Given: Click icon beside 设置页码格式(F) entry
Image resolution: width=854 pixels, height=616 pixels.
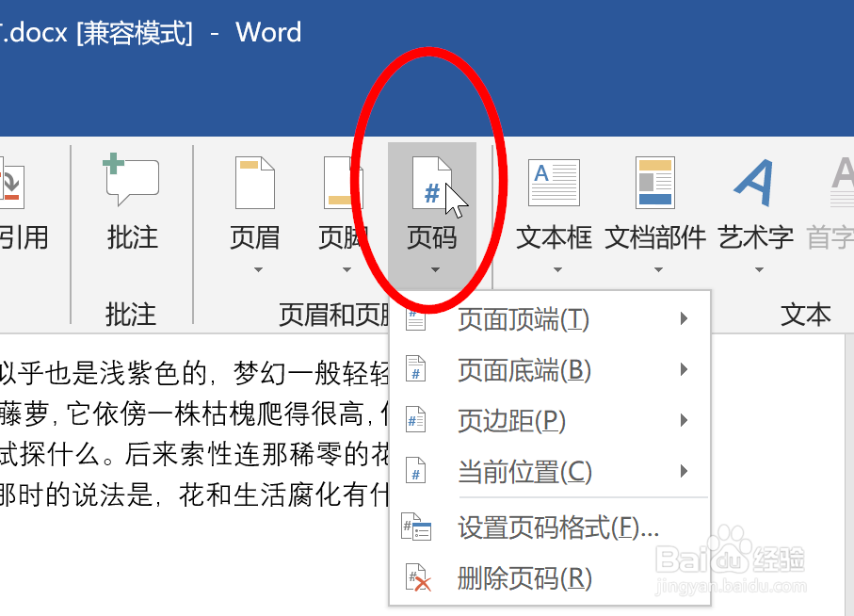Looking at the screenshot, I should tap(416, 527).
